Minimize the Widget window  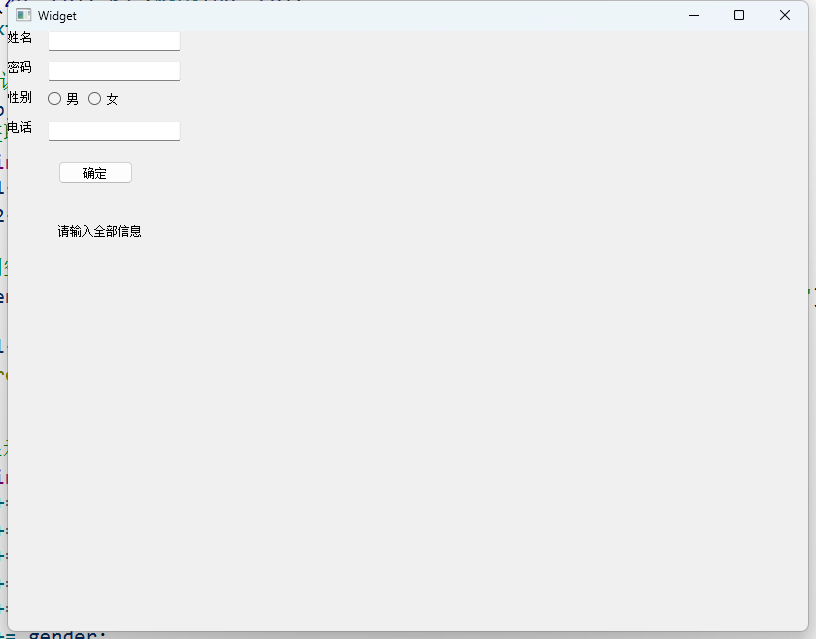coord(694,16)
